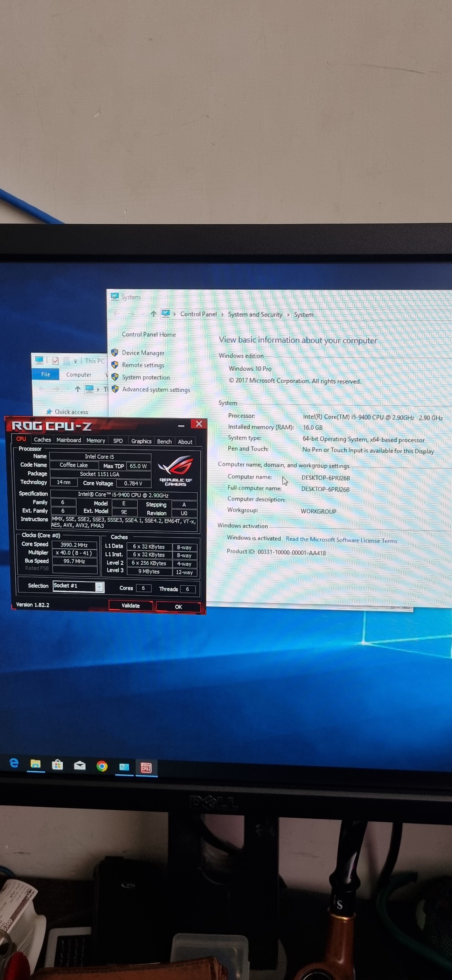Open the Socket #1 selection dropdown
The height and width of the screenshot is (980, 452).
pos(99,587)
